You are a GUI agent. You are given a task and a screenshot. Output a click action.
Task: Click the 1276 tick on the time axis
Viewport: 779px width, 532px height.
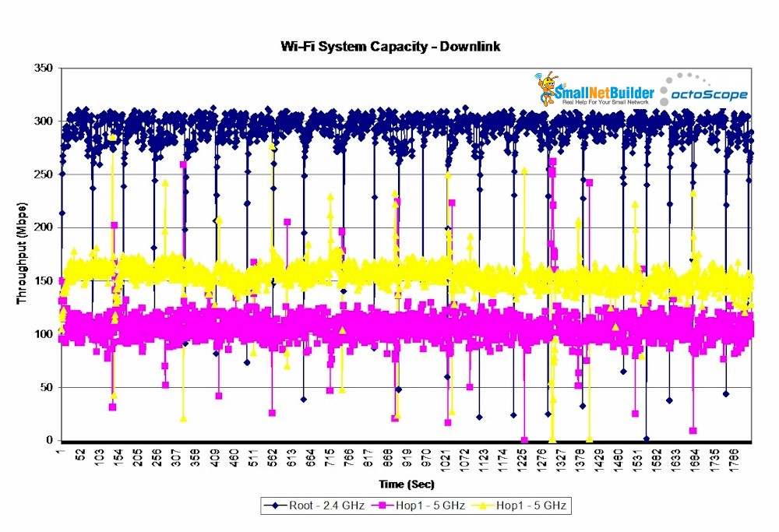click(x=541, y=459)
